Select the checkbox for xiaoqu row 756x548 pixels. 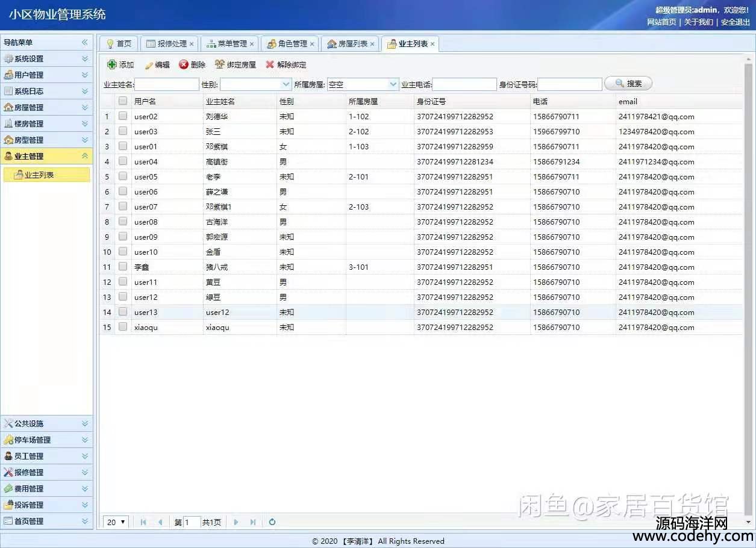123,327
